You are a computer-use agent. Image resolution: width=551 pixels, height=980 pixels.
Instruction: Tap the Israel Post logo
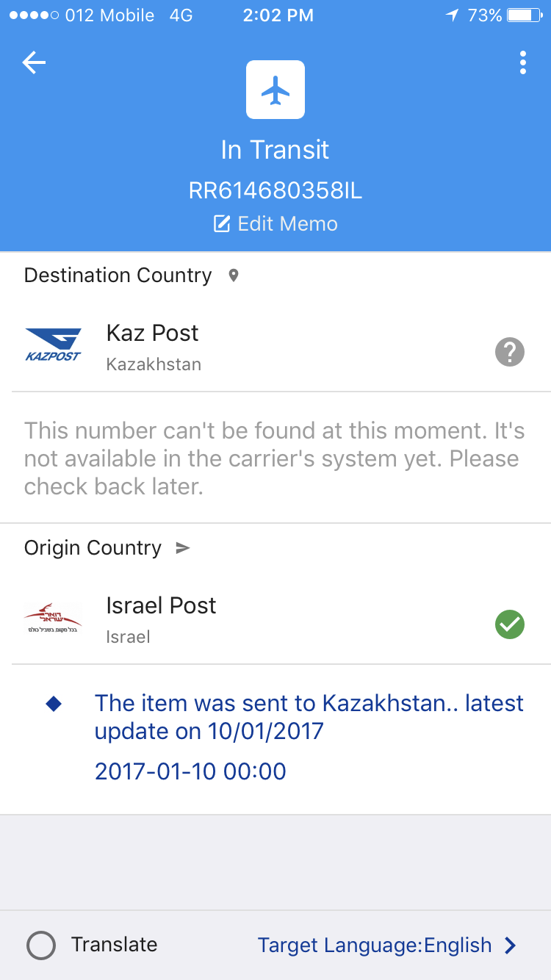click(53, 619)
